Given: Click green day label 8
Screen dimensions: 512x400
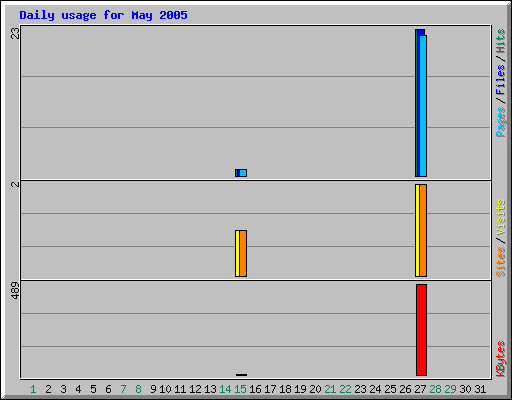Looking at the screenshot, I should click(x=138, y=389).
